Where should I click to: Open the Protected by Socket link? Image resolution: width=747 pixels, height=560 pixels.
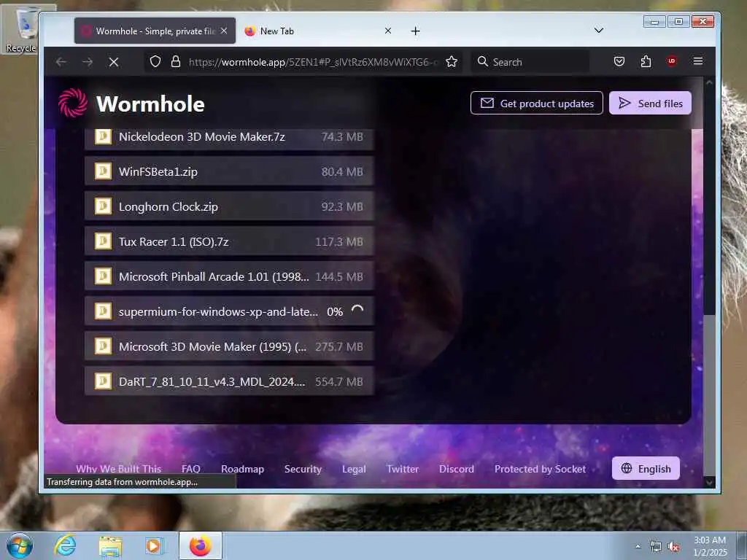tap(540, 469)
